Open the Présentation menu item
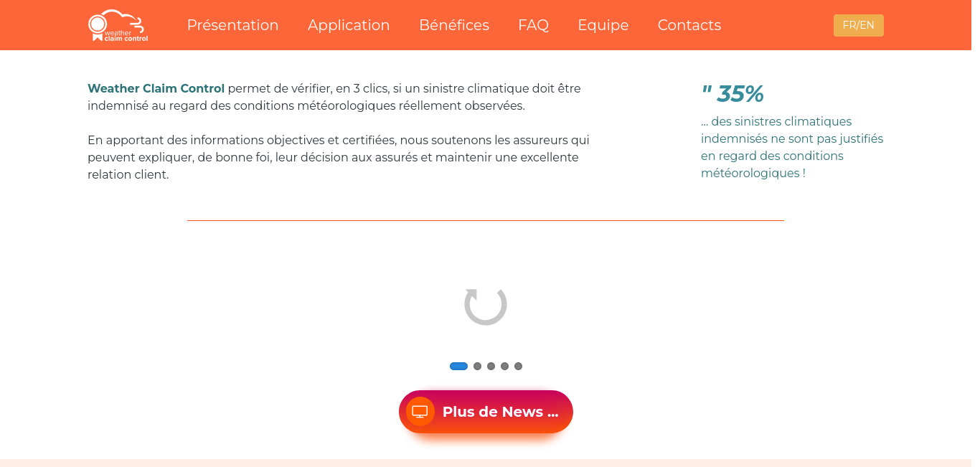 (232, 25)
